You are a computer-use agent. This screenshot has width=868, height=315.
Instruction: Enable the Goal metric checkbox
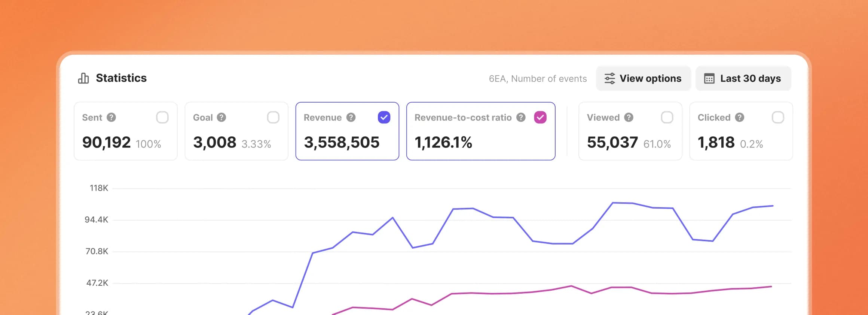[x=273, y=118]
